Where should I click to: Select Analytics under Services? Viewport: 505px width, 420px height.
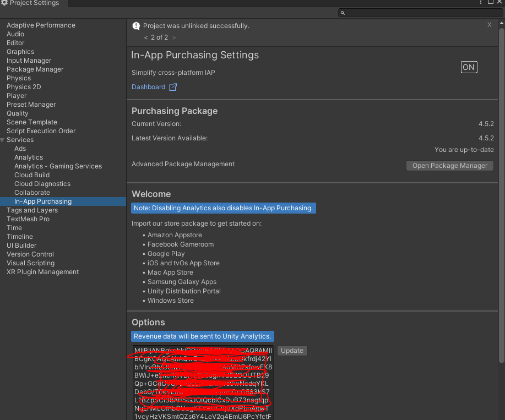tap(29, 157)
